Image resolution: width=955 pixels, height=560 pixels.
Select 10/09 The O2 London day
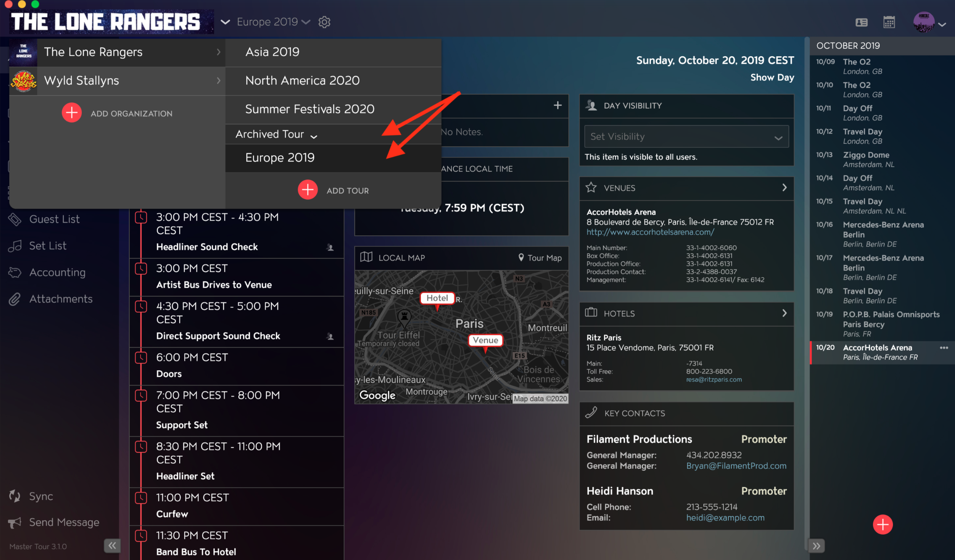[882, 66]
